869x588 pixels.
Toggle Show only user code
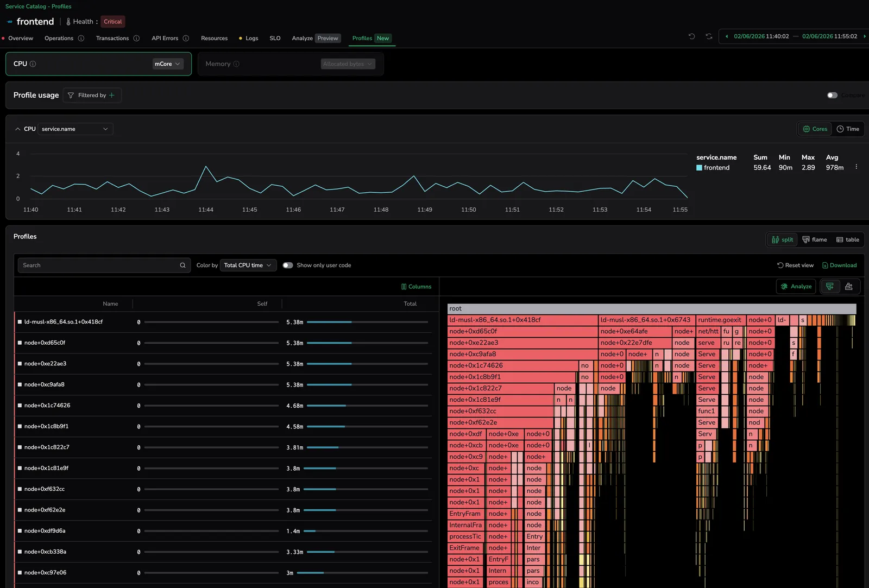[288, 265]
